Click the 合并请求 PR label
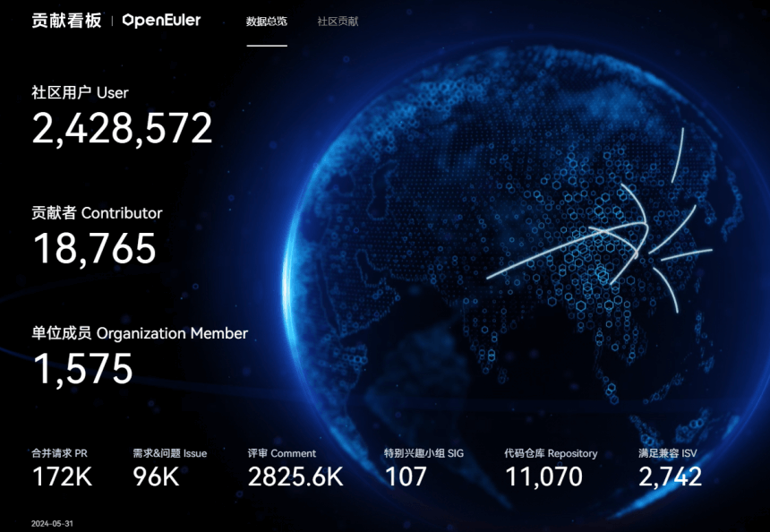 tap(60, 453)
